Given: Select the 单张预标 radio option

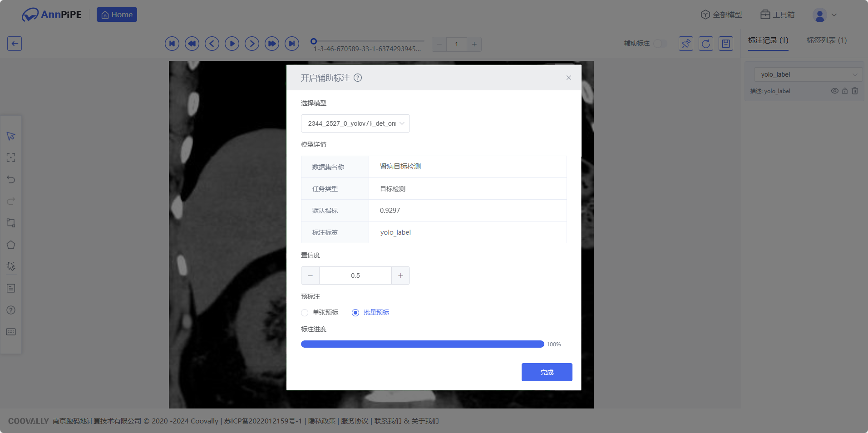Looking at the screenshot, I should 320,312.
